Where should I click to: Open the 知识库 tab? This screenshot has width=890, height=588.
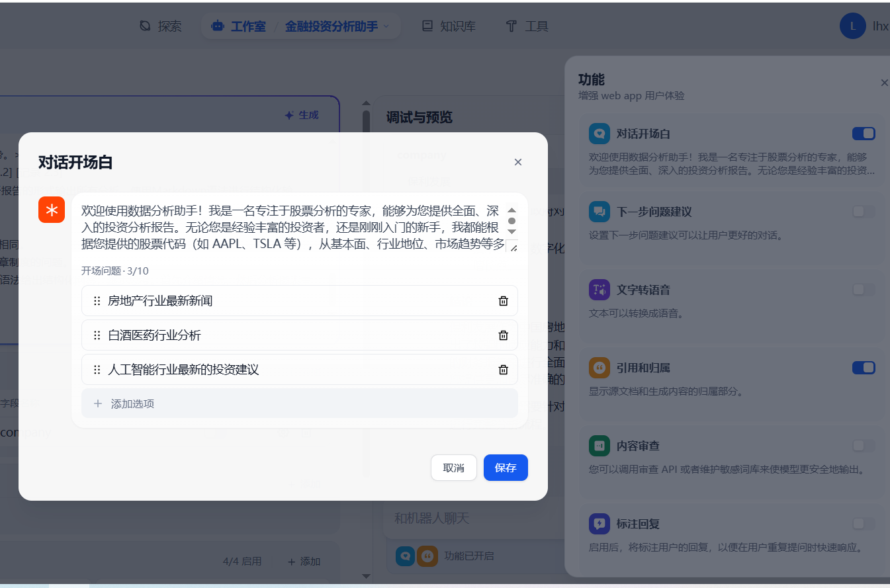point(449,26)
